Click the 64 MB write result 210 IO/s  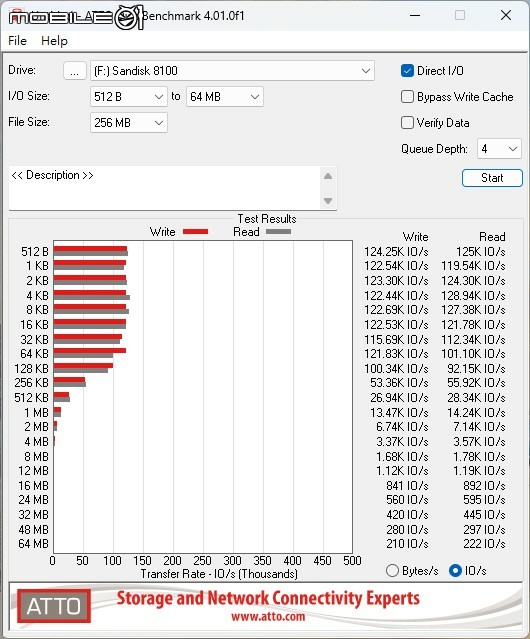pos(407,544)
